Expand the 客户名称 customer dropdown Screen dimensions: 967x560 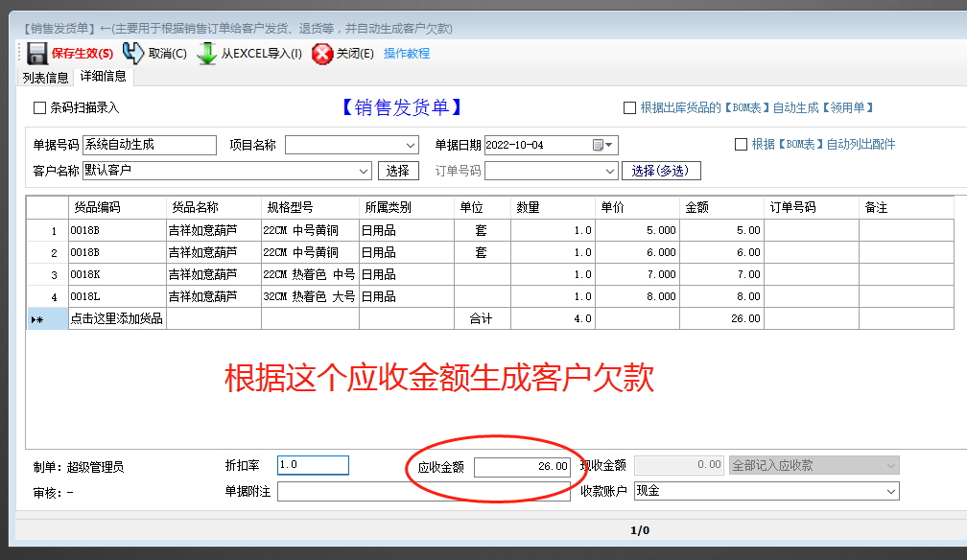click(362, 170)
